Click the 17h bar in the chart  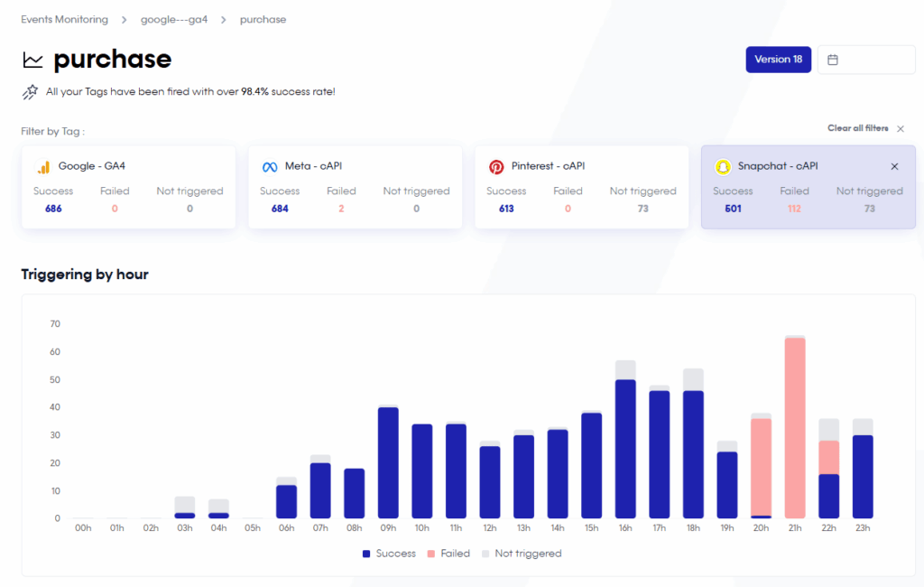coord(660,452)
